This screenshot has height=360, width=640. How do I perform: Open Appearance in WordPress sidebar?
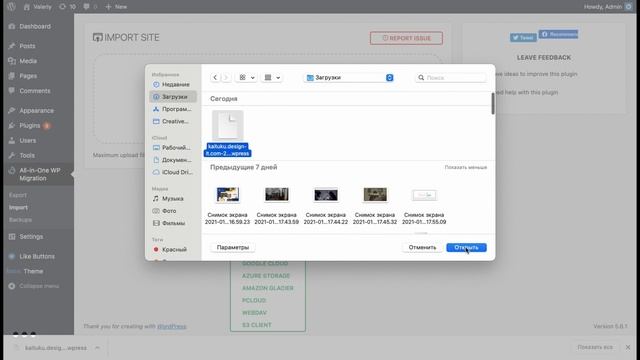click(37, 111)
